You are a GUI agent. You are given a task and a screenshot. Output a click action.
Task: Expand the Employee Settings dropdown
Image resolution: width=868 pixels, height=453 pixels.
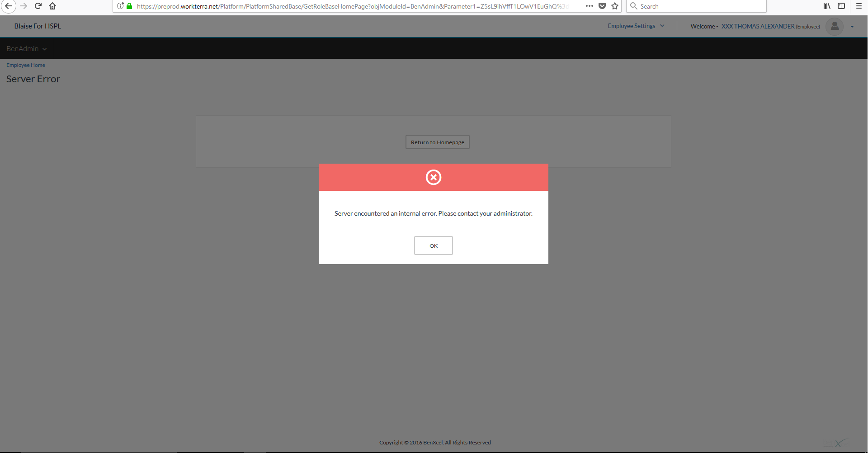pyautogui.click(x=636, y=26)
